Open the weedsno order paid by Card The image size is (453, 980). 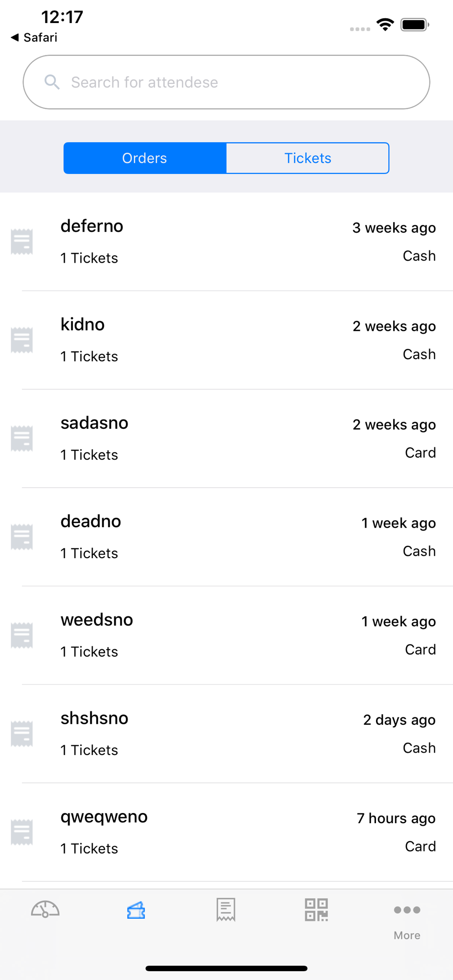tap(226, 636)
